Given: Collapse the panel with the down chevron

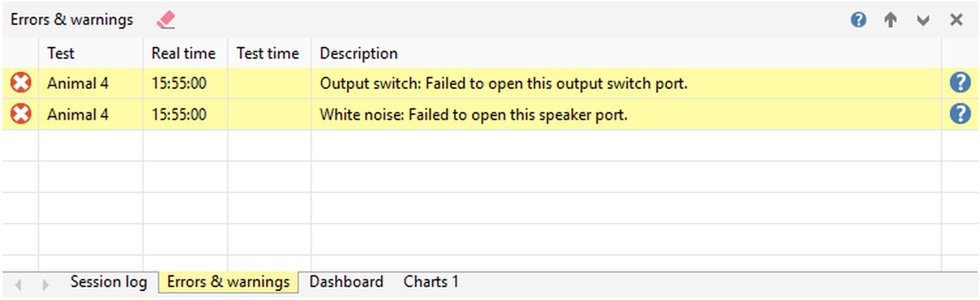Looking at the screenshot, I should (923, 20).
